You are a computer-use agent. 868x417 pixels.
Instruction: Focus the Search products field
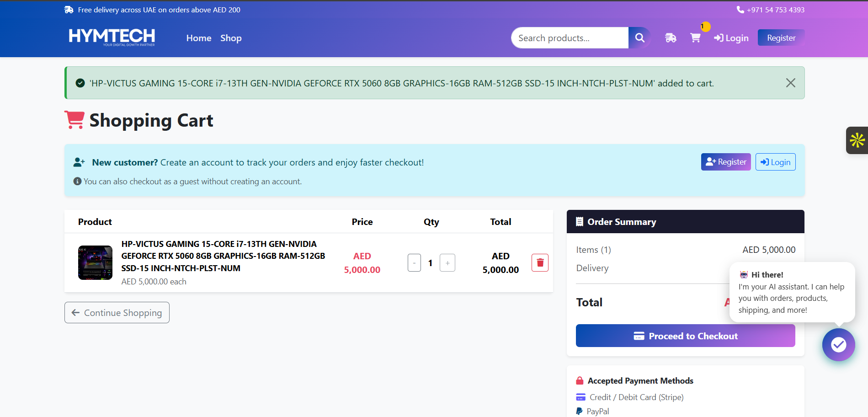tap(570, 38)
